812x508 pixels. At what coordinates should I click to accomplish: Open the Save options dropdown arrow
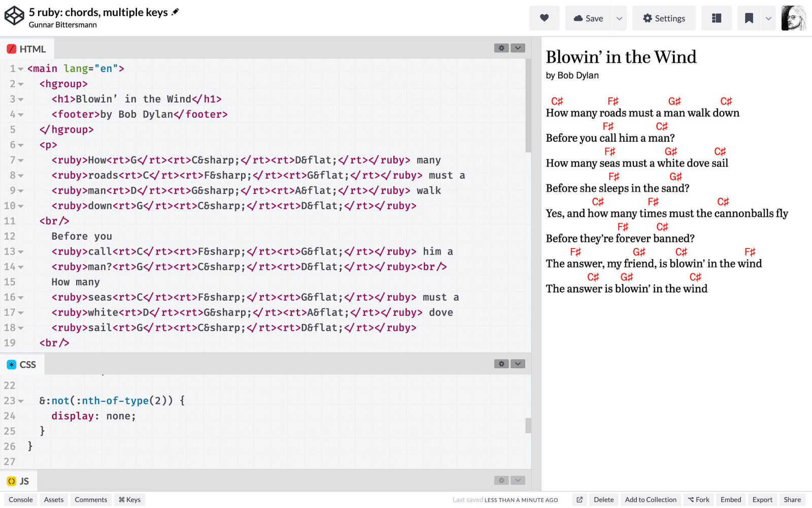(x=619, y=18)
